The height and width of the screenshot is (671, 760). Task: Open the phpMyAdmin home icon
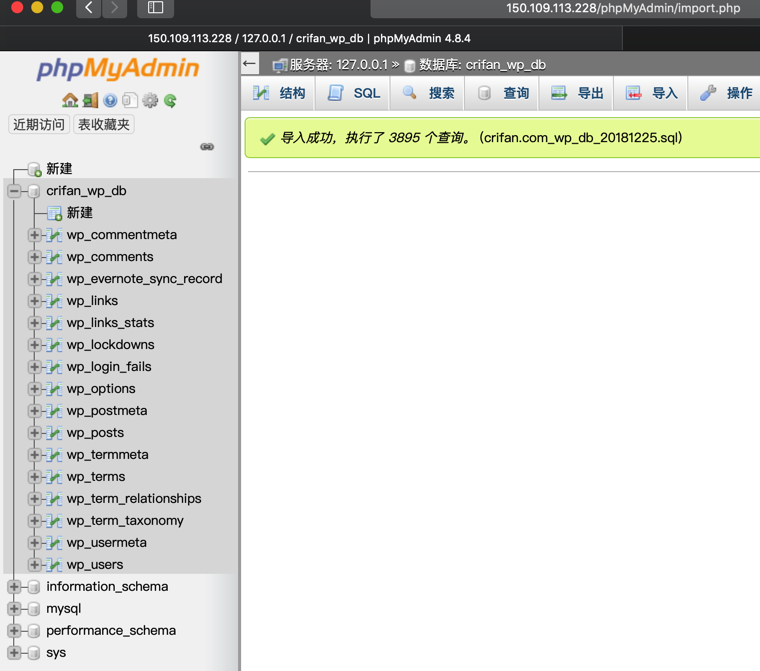point(70,100)
